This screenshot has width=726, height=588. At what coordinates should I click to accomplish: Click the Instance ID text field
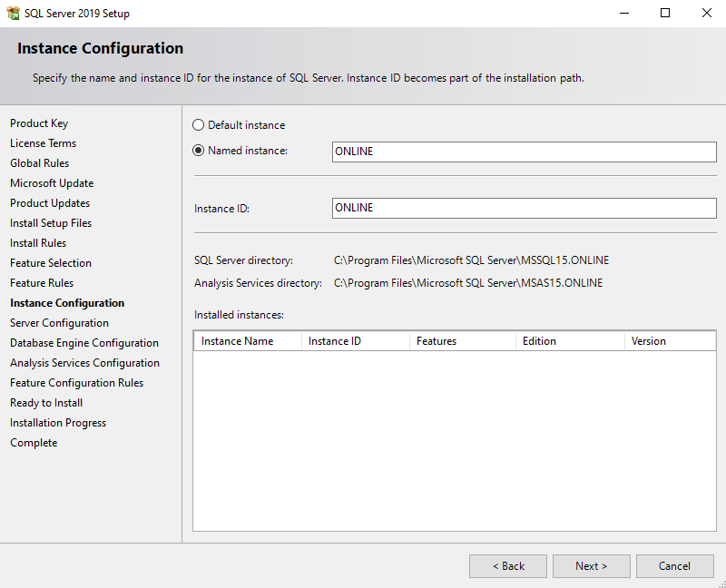(524, 208)
